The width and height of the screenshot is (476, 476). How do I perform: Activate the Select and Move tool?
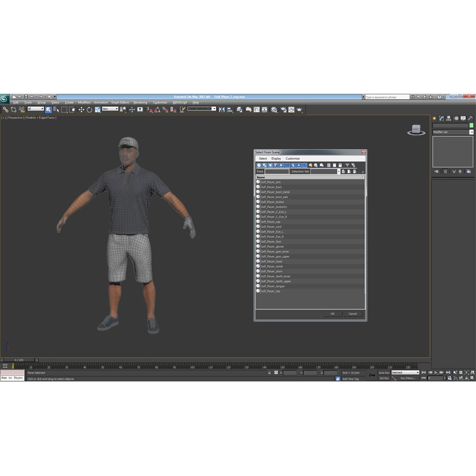pyautogui.click(x=82, y=110)
